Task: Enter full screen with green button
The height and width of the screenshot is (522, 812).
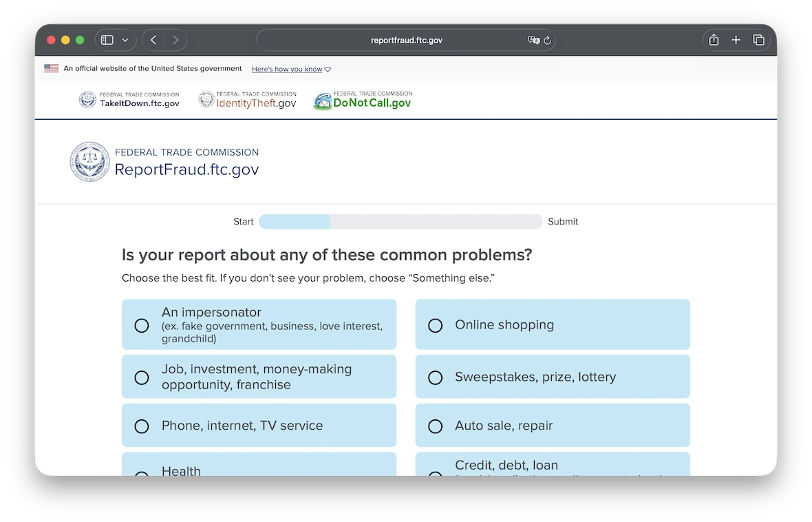Action: [80, 40]
